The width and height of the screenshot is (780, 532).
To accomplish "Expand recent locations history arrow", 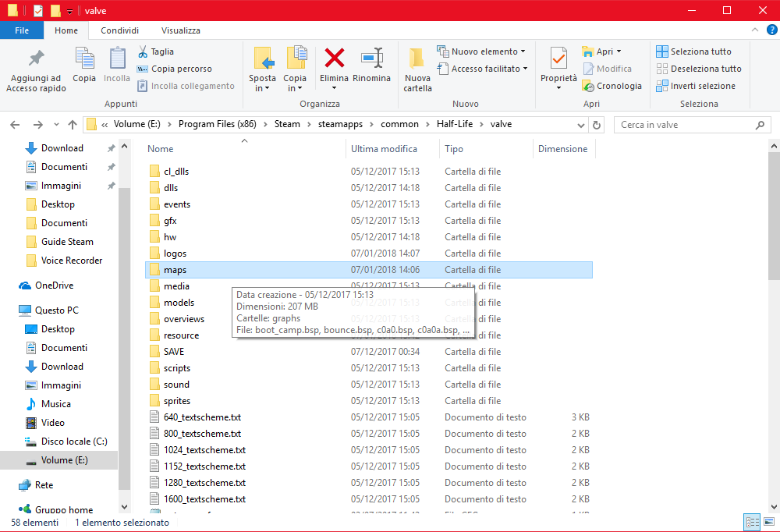I will click(56, 124).
